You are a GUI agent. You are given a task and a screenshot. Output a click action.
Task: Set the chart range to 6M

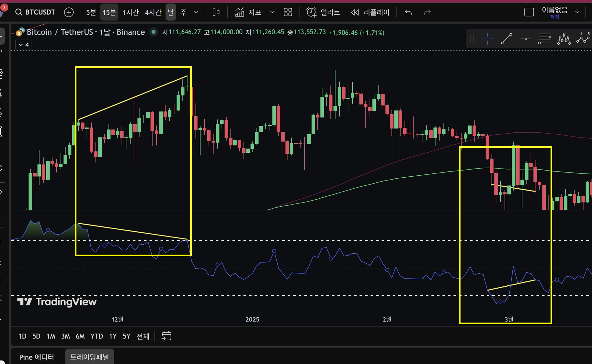(x=80, y=336)
